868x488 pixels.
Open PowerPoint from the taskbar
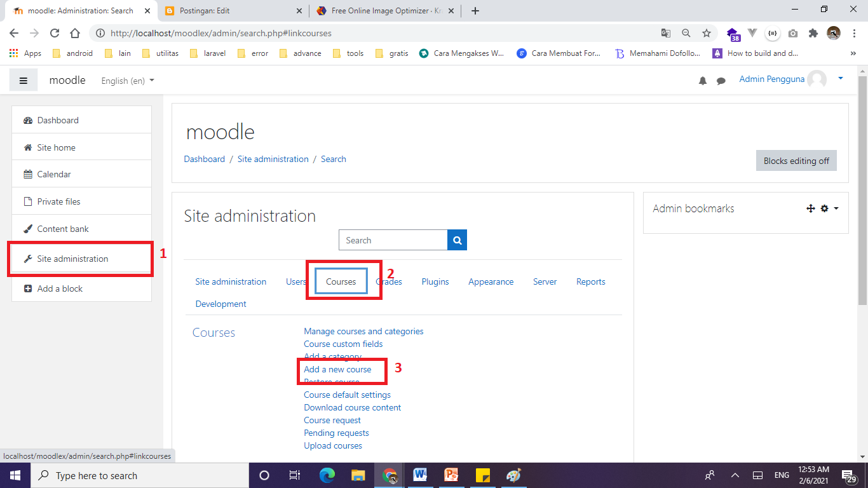(x=451, y=475)
